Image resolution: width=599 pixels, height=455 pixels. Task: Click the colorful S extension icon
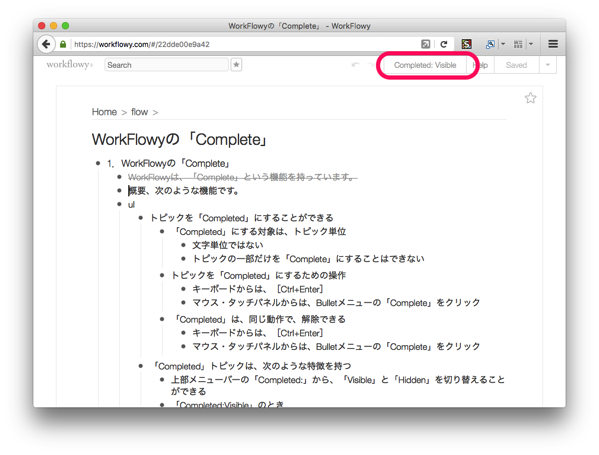(466, 44)
